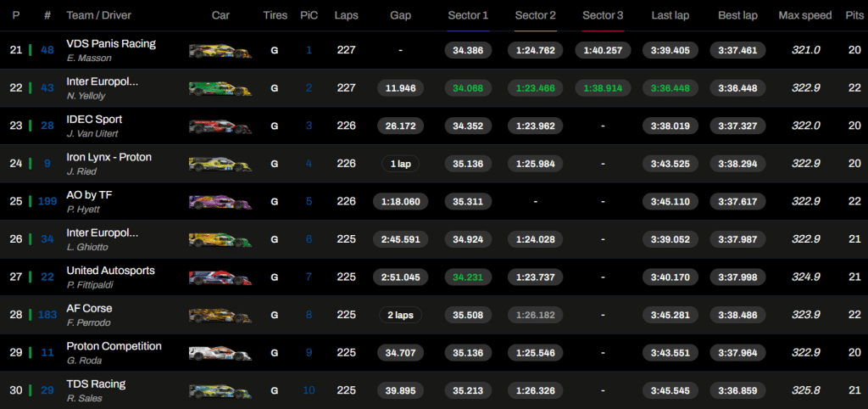Viewport: 868px width, 409px height.
Task: Click the VDS Panis Racing car thumbnail
Action: (x=220, y=50)
